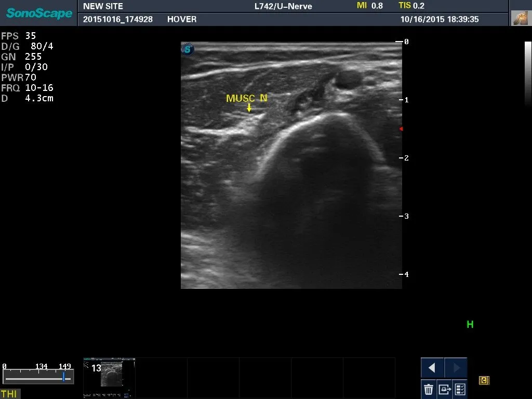The width and height of the screenshot is (532, 399).
Task: Click the export image icon
Action: pos(444,389)
